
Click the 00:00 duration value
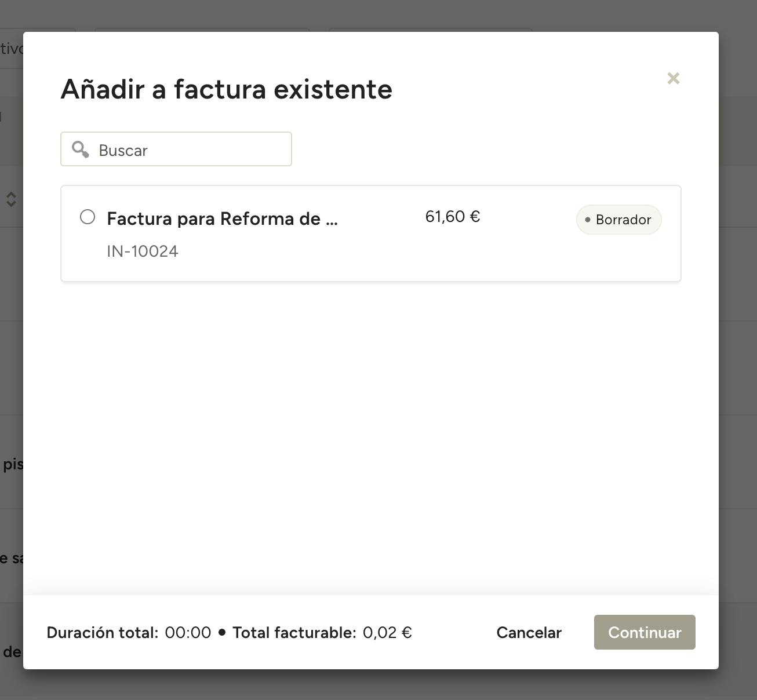pyautogui.click(x=188, y=632)
